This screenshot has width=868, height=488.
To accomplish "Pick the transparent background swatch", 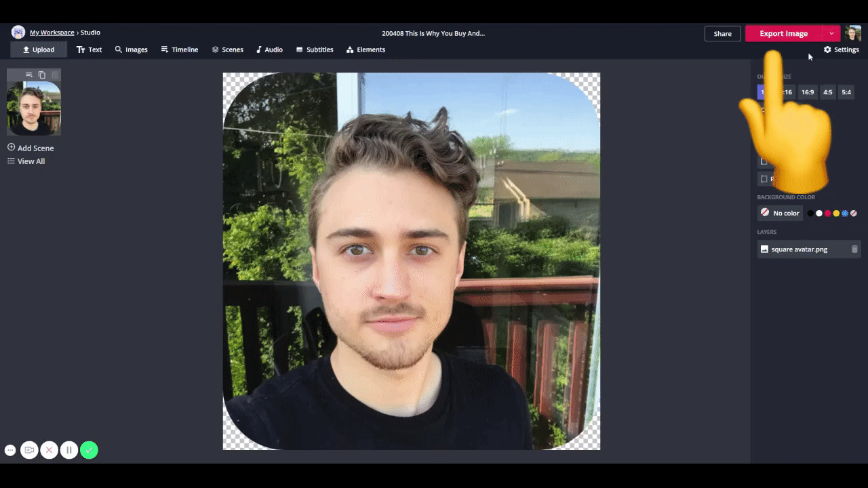I will (x=854, y=213).
